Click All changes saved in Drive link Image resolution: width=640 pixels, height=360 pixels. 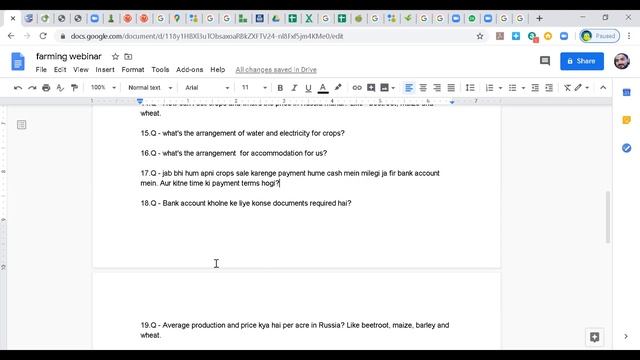(x=276, y=70)
